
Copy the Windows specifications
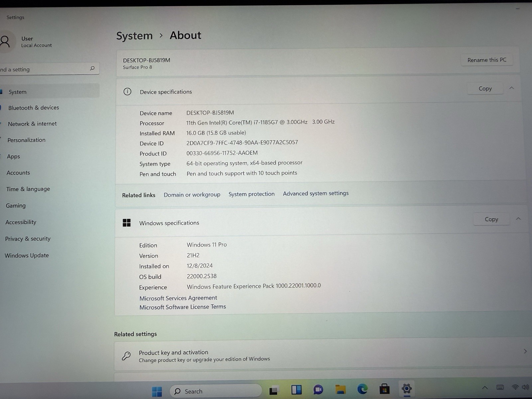click(491, 219)
